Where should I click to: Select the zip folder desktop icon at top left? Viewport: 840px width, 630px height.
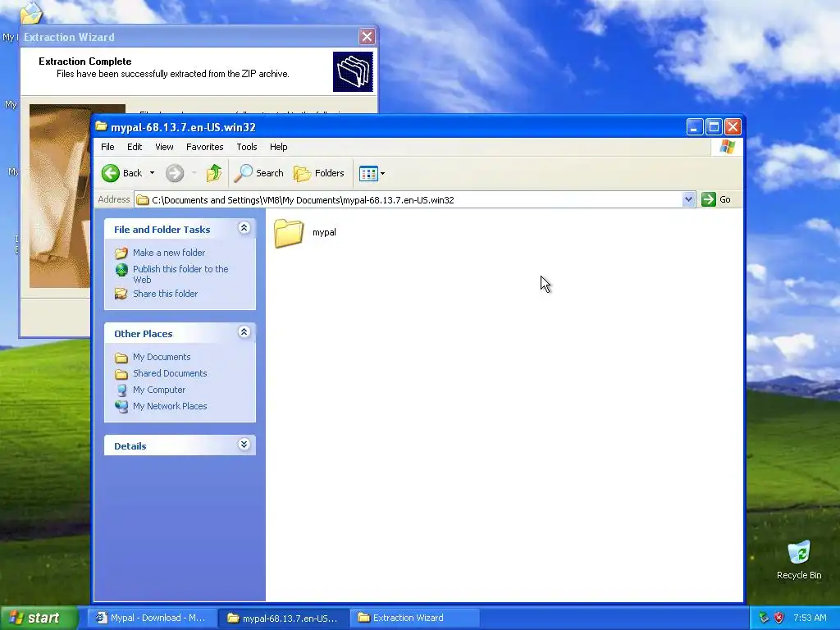pos(31,12)
